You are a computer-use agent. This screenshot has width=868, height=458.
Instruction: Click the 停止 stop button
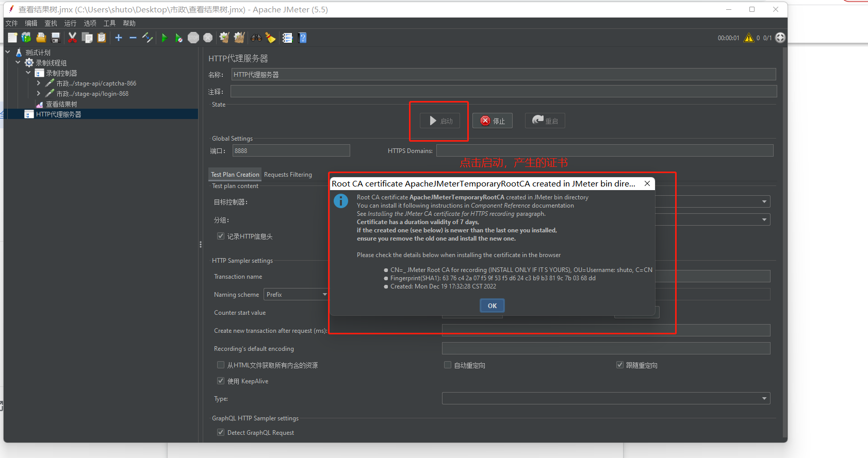pyautogui.click(x=493, y=121)
